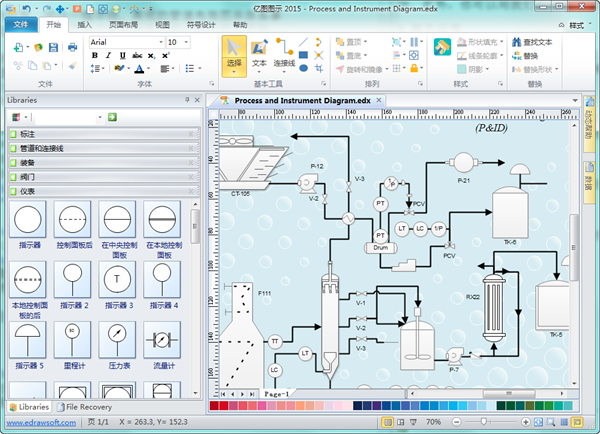600x434 pixels.
Task: Click the 文件 file button
Action: pyautogui.click(x=21, y=22)
